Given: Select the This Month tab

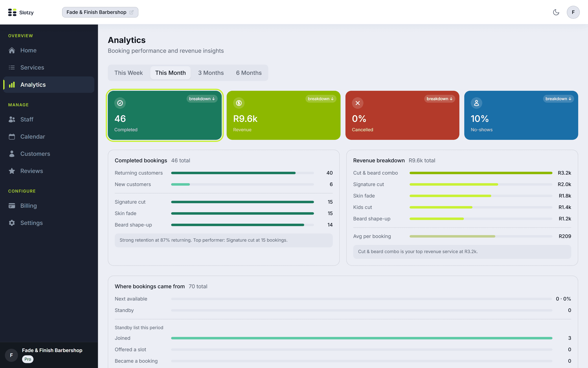Looking at the screenshot, I should (x=170, y=73).
